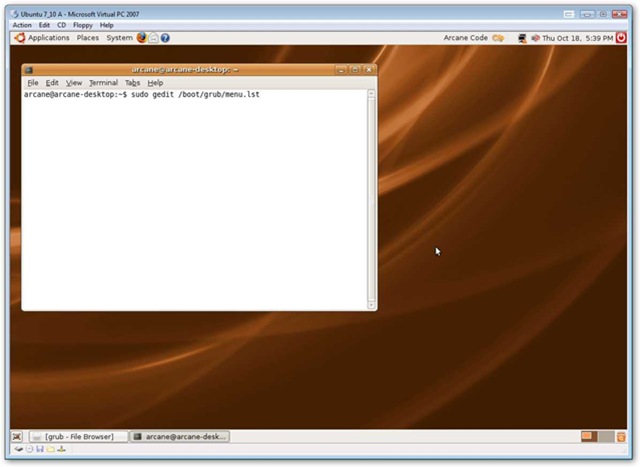Open the Trash icon in bottom panel
The height and width of the screenshot is (467, 640).
coord(621,437)
